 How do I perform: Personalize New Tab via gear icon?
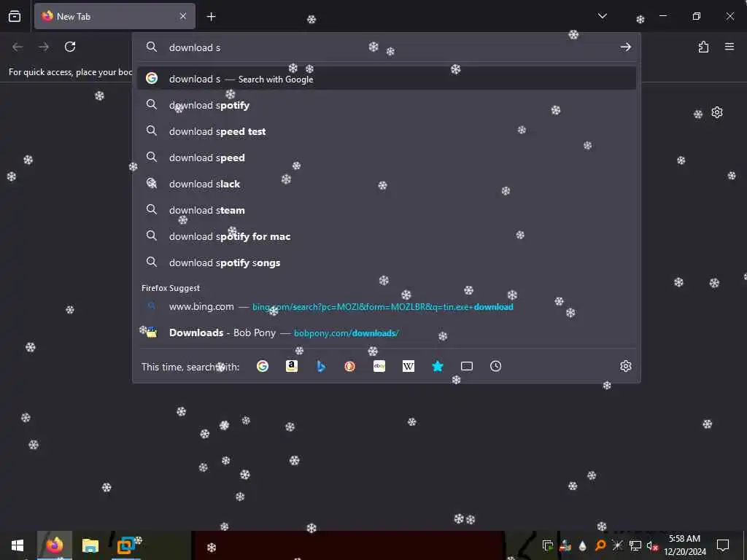click(716, 113)
